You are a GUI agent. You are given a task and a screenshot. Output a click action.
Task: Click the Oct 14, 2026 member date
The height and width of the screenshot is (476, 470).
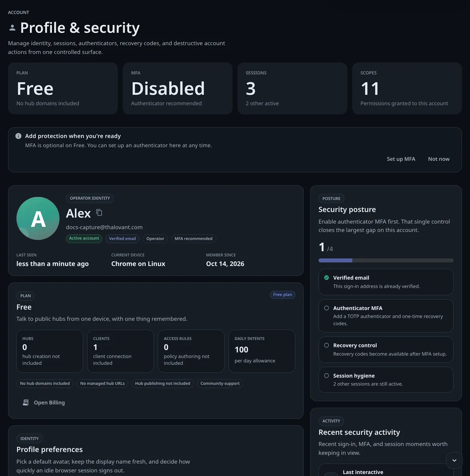[x=225, y=264]
